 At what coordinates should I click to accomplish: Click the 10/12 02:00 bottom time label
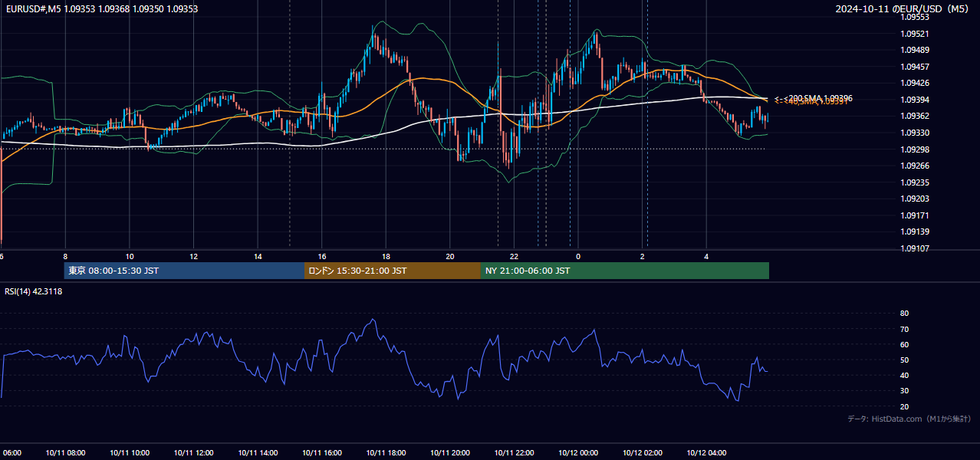coord(643,453)
